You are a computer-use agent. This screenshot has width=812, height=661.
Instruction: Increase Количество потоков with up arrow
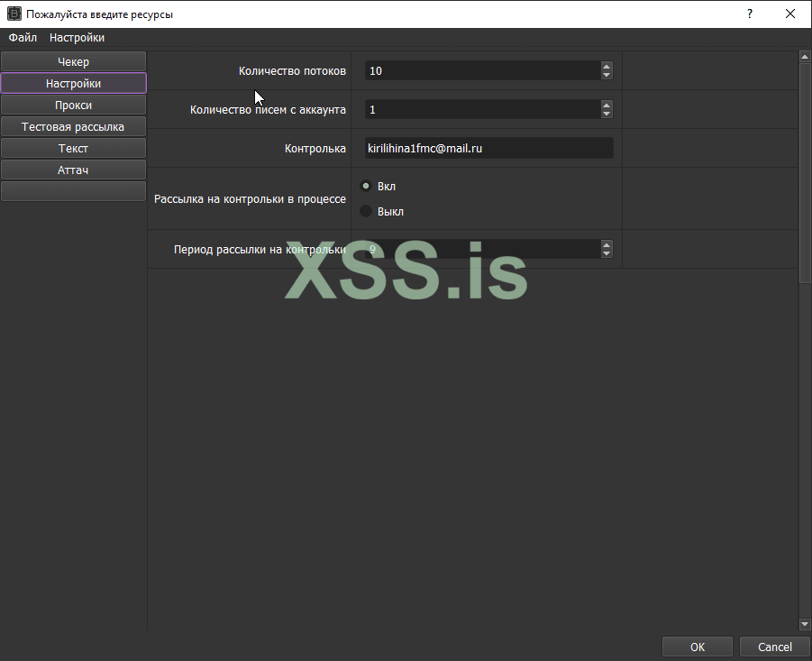tap(607, 66)
